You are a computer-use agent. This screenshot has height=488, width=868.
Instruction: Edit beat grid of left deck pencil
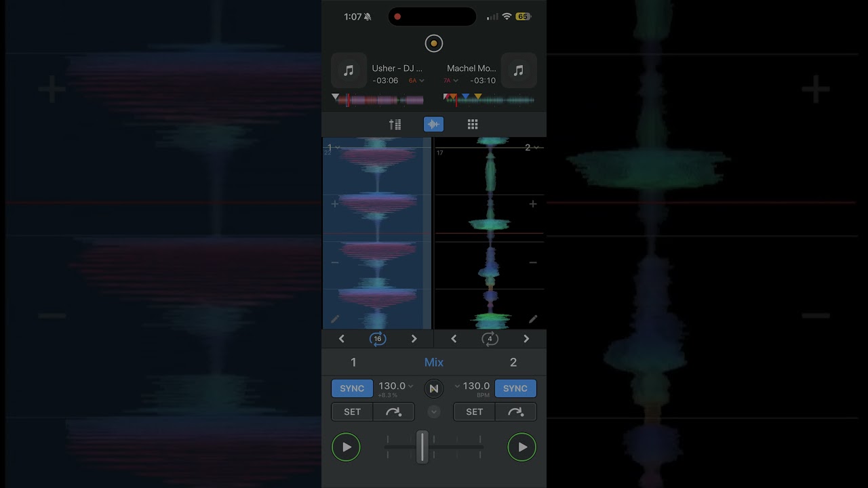334,319
